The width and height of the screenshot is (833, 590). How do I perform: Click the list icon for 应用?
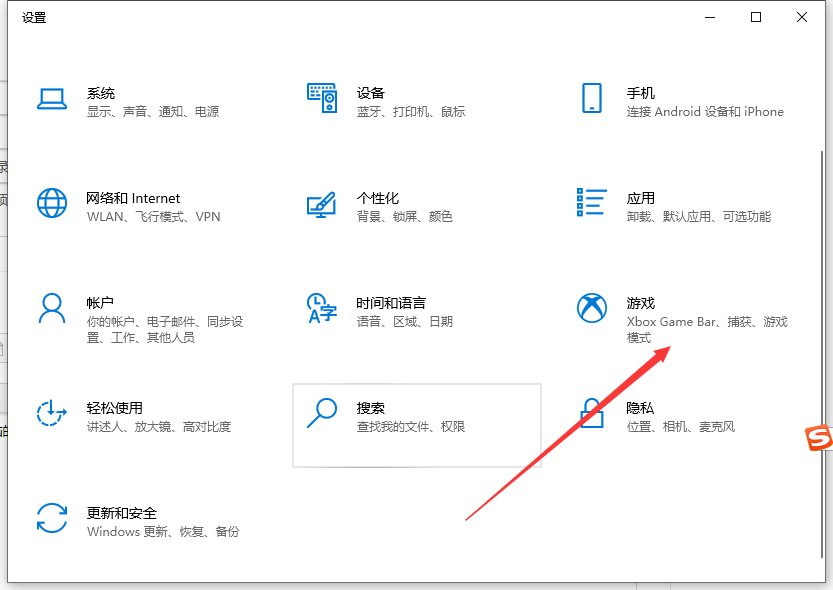point(591,202)
